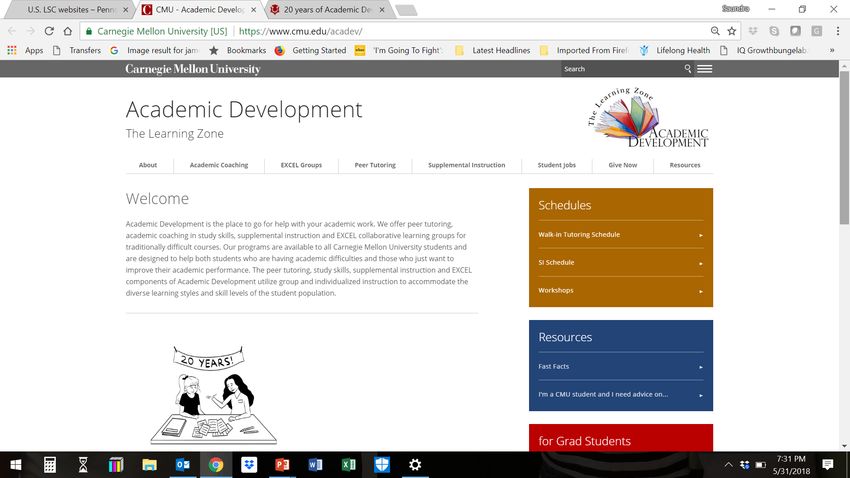Go to the browser home page icon
The width and height of the screenshot is (850, 478).
[x=67, y=31]
